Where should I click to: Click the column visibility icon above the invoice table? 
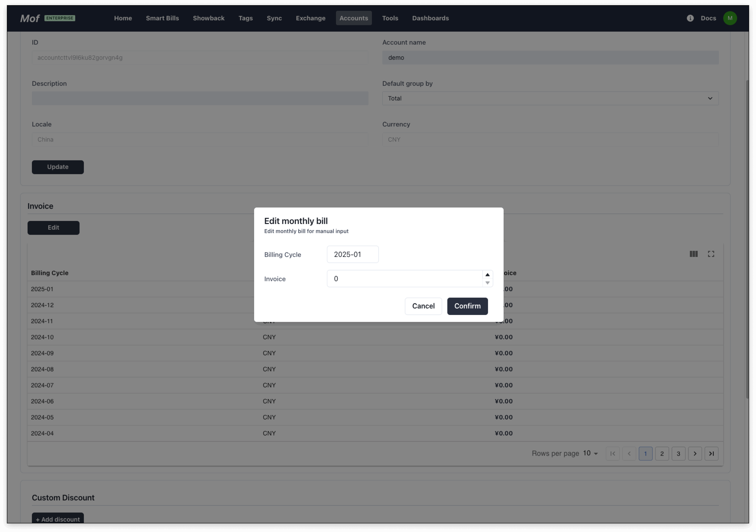(694, 254)
